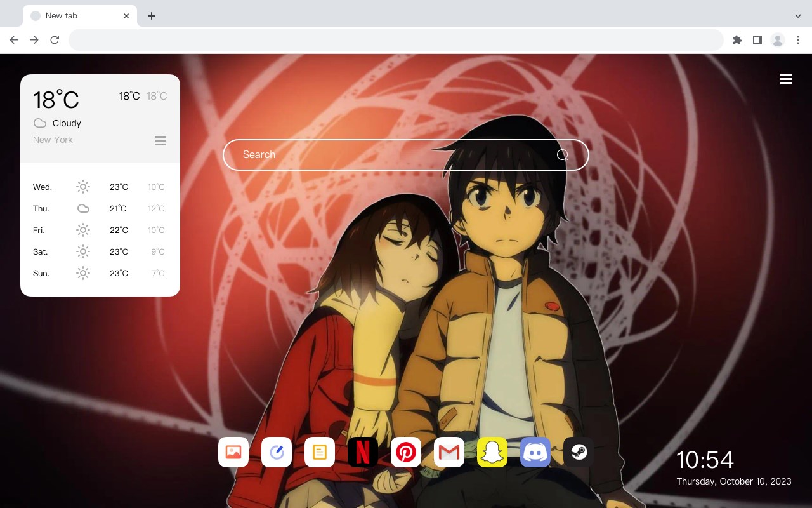
Task: Open the yellow notes shortcut icon
Action: pyautogui.click(x=320, y=452)
